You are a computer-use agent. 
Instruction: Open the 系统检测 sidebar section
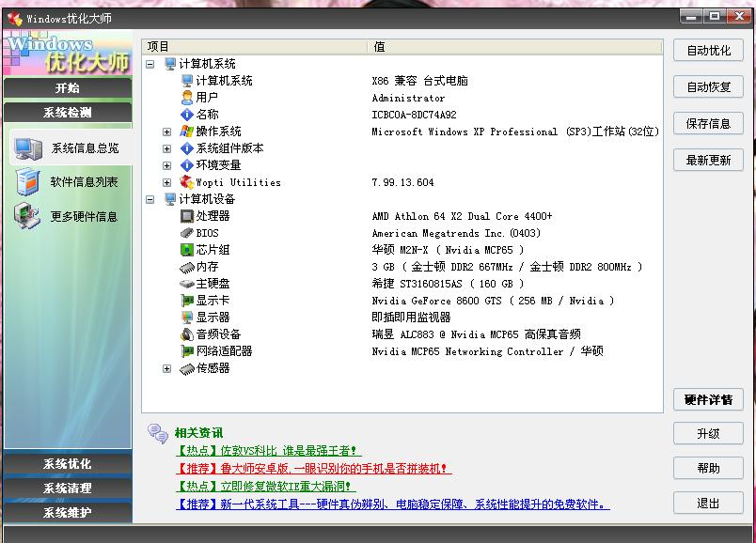click(68, 113)
